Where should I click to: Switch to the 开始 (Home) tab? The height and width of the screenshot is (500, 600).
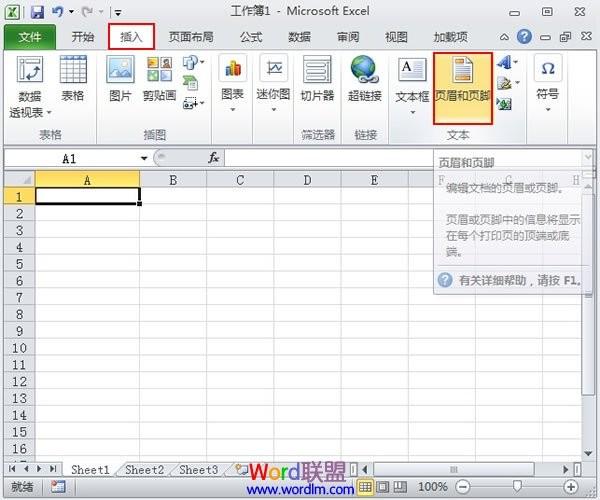coord(83,37)
